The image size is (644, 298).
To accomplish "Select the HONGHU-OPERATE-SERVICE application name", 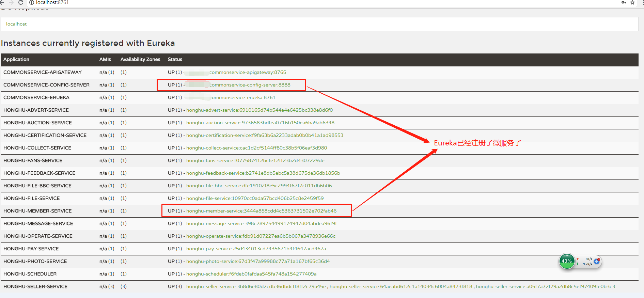I will tap(38, 236).
